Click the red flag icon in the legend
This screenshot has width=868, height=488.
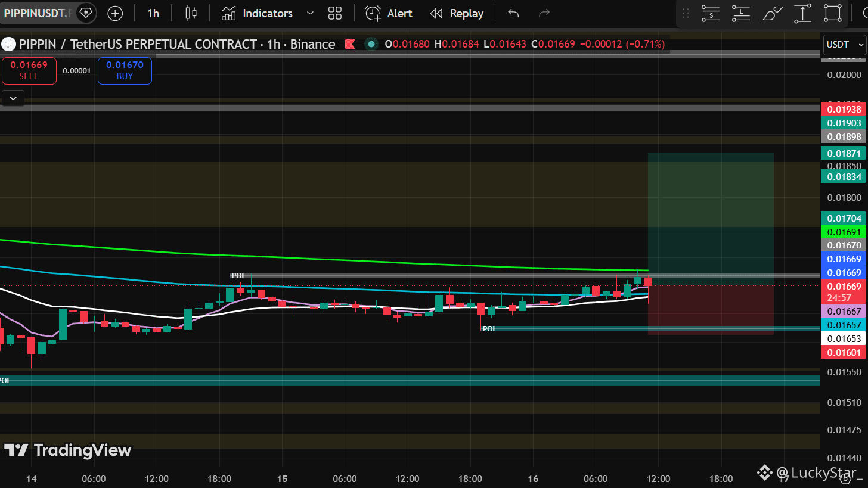[351, 44]
